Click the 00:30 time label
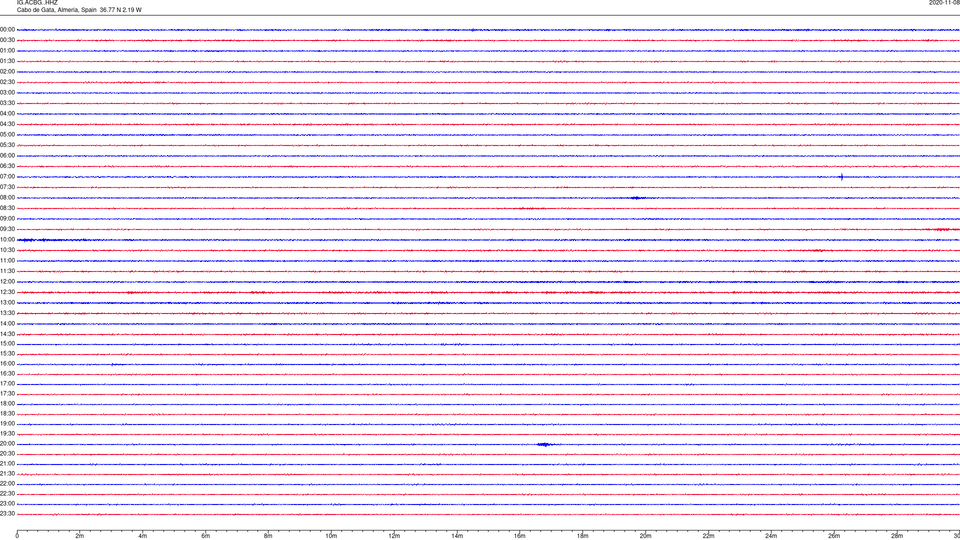960x540 pixels. 7,40
